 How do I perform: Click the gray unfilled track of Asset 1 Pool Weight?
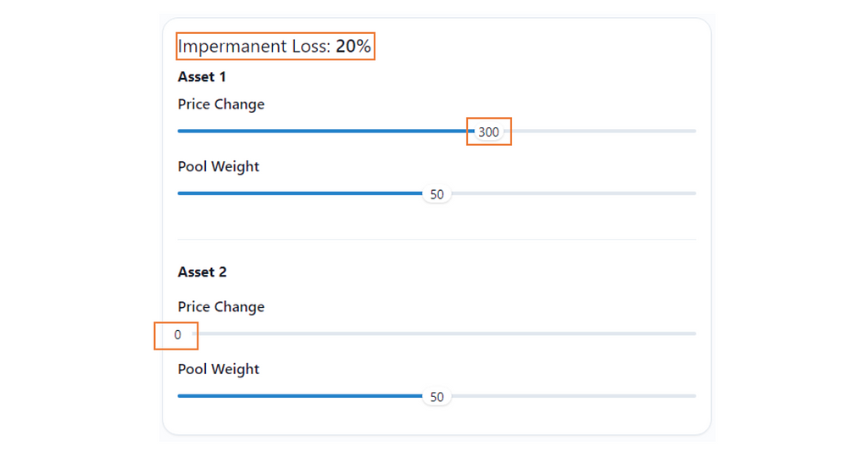(576, 193)
